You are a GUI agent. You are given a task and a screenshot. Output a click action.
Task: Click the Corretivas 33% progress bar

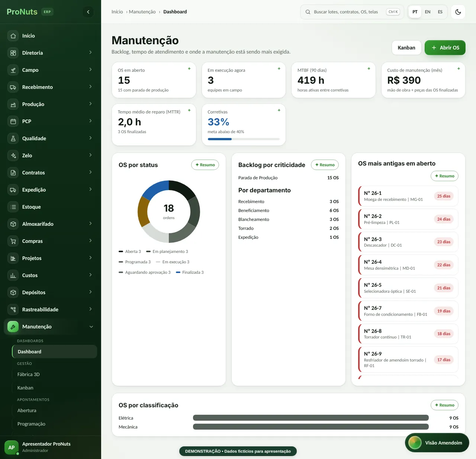[x=244, y=139]
